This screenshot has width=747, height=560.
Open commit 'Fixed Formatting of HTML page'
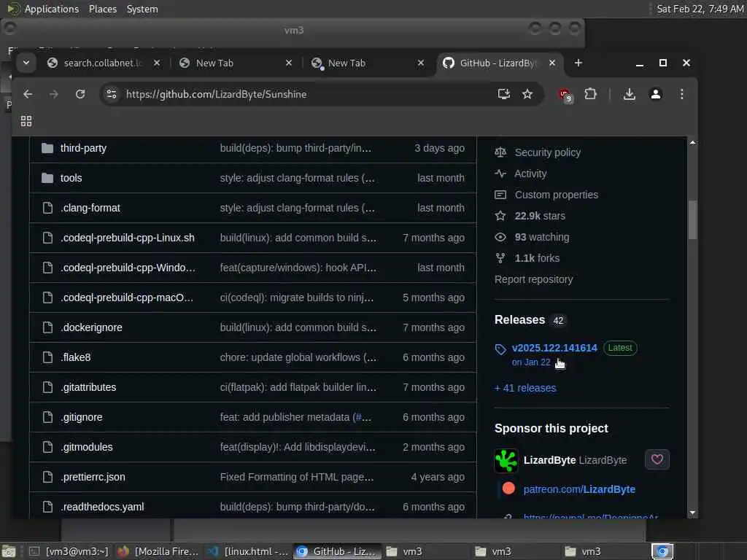point(296,477)
